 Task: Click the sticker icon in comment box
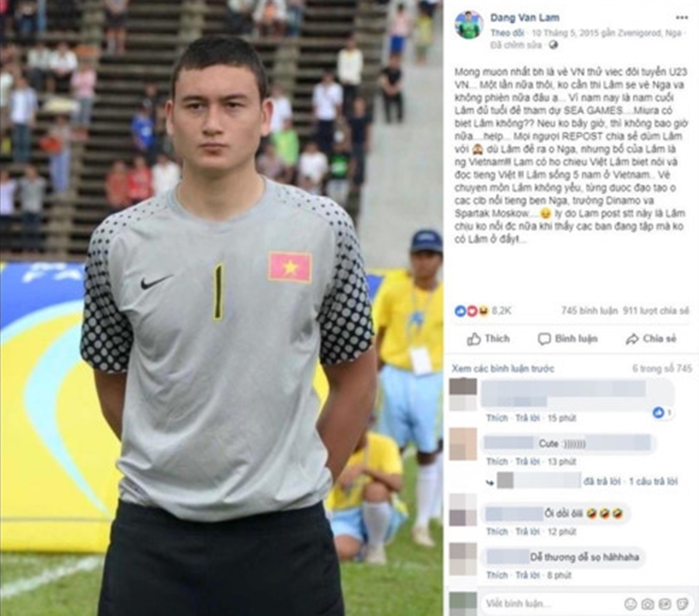tap(683, 604)
